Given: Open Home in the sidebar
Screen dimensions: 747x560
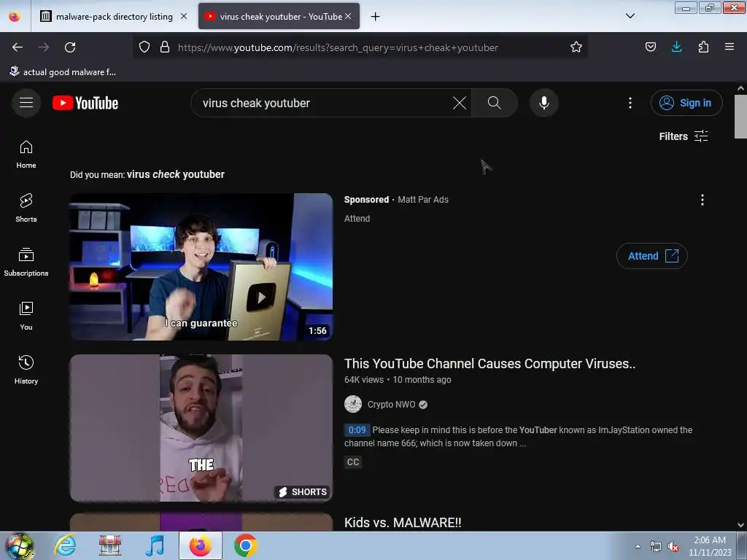Looking at the screenshot, I should click(26, 155).
